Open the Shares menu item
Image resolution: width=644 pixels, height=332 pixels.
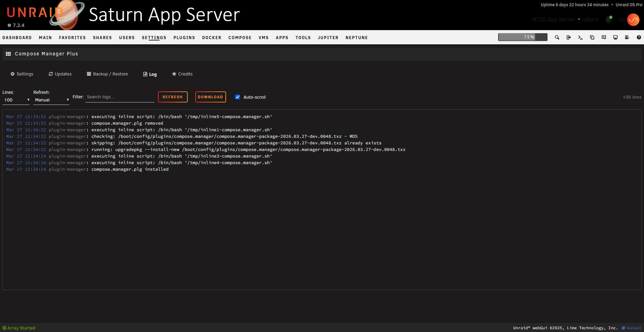[102, 38]
